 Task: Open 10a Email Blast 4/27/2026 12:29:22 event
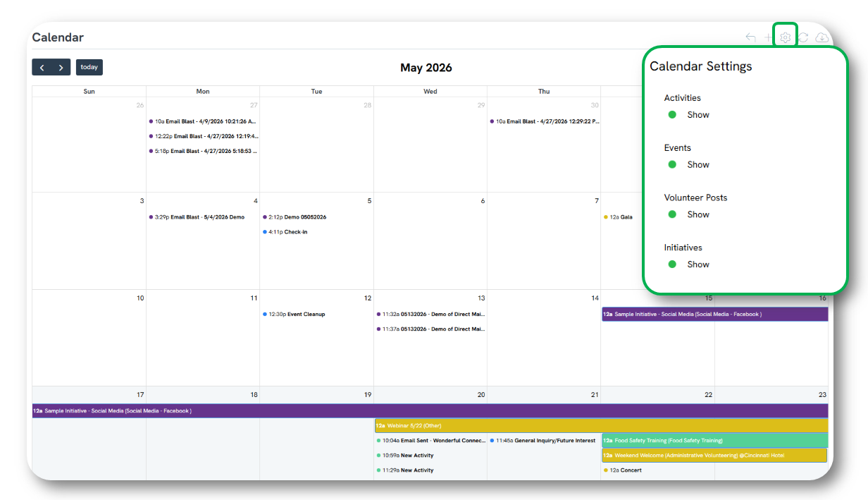point(544,121)
